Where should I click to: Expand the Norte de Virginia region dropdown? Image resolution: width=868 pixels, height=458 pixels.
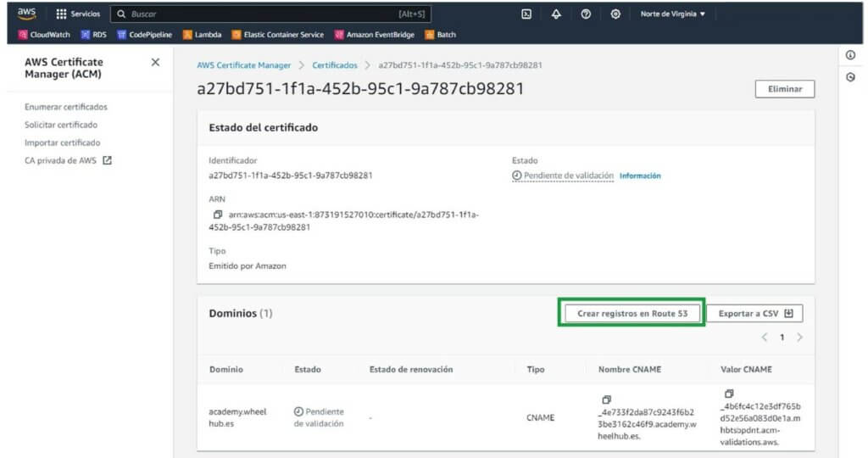(673, 14)
